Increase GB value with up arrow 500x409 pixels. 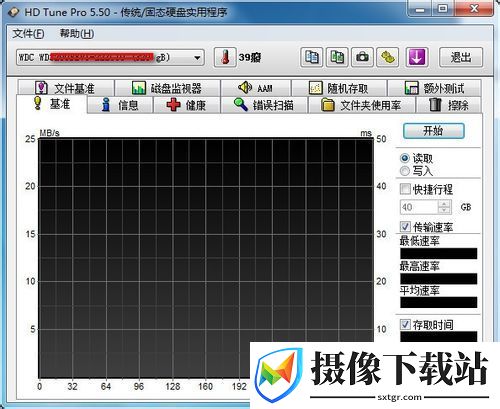click(x=444, y=204)
